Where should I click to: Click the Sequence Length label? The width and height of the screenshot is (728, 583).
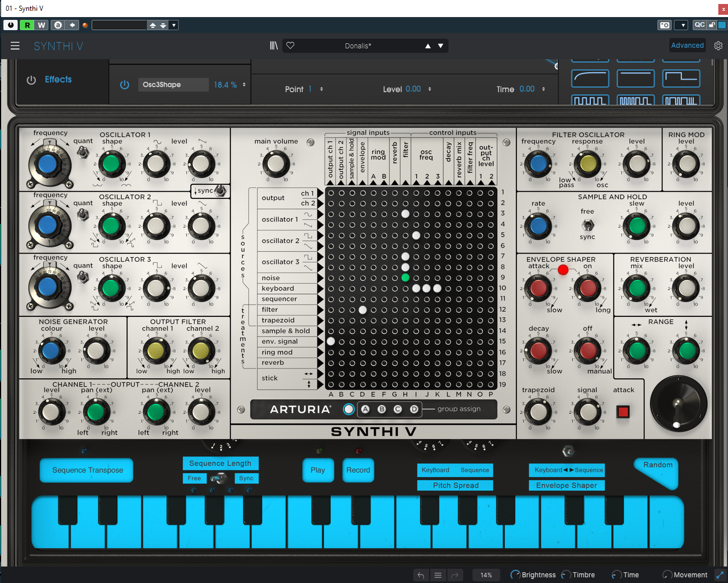tap(220, 464)
